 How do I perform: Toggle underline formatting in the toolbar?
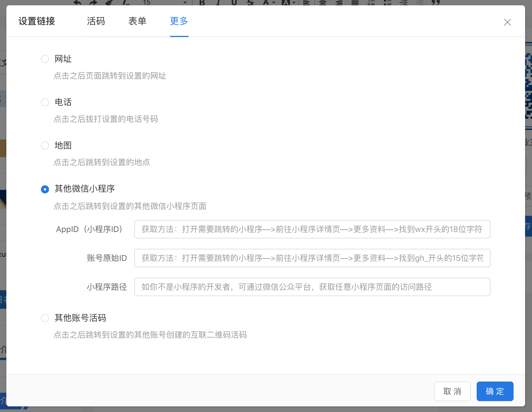pos(234,3)
